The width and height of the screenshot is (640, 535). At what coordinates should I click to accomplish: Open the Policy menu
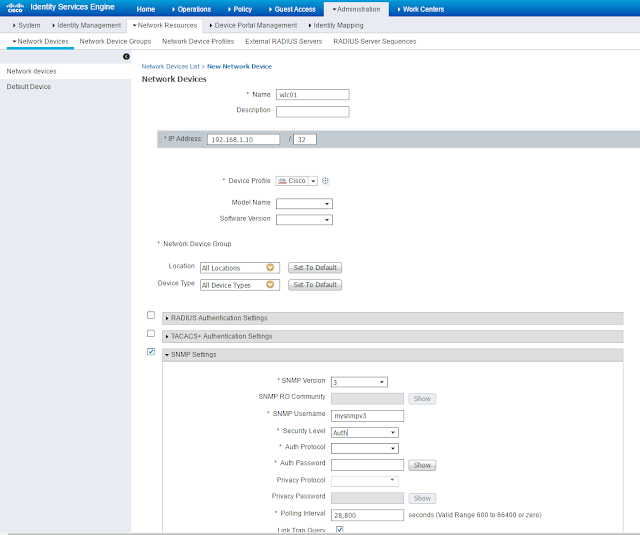coord(240,9)
